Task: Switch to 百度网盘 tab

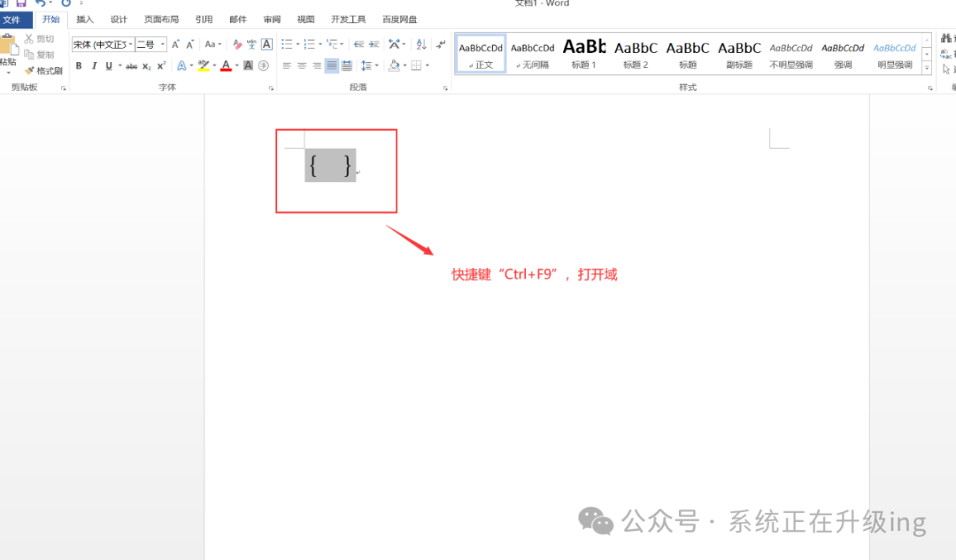Action: coord(399,19)
